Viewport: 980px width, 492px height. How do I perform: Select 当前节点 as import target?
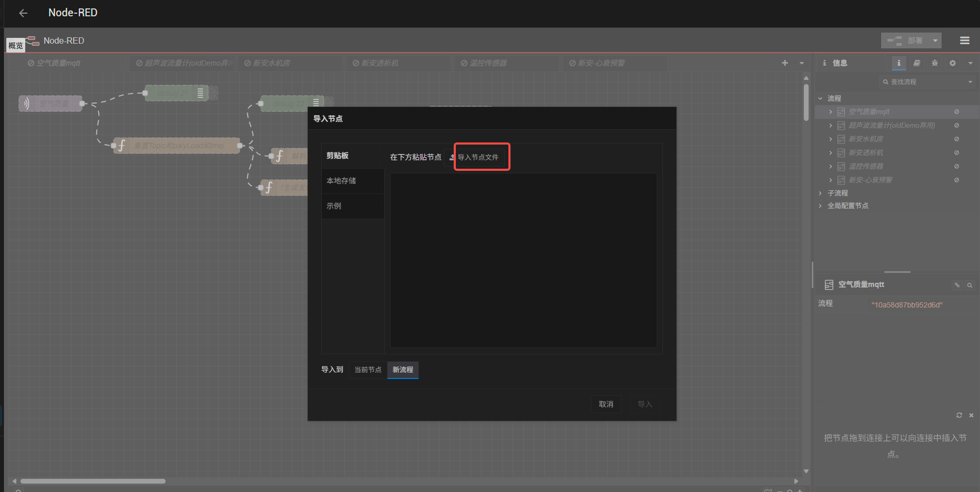coord(367,370)
